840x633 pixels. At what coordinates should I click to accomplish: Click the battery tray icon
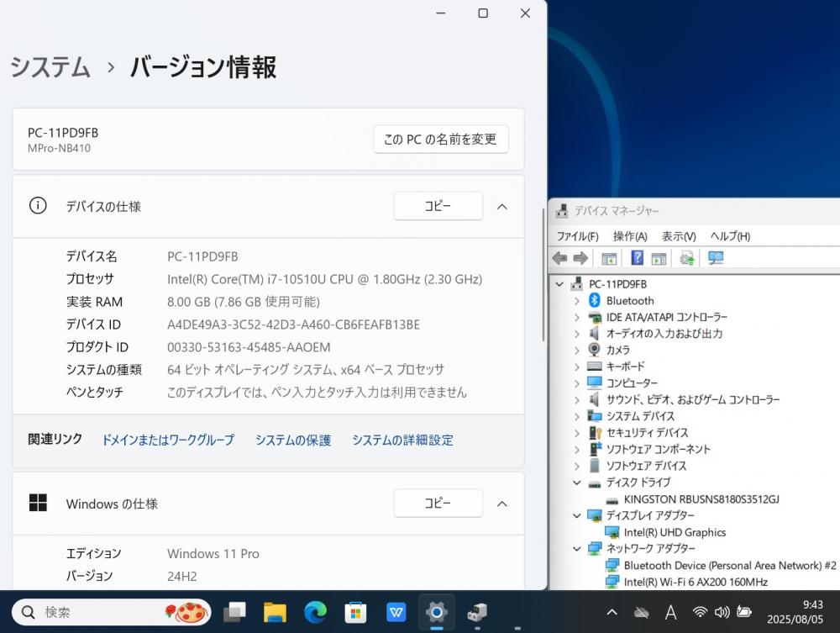[x=744, y=611]
